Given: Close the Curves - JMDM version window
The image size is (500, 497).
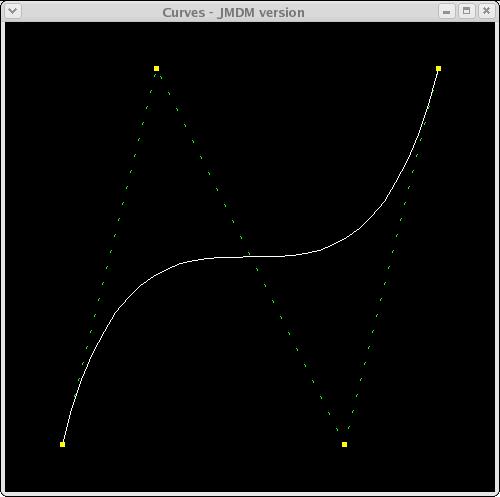Looking at the screenshot, I should pyautogui.click(x=486, y=11).
